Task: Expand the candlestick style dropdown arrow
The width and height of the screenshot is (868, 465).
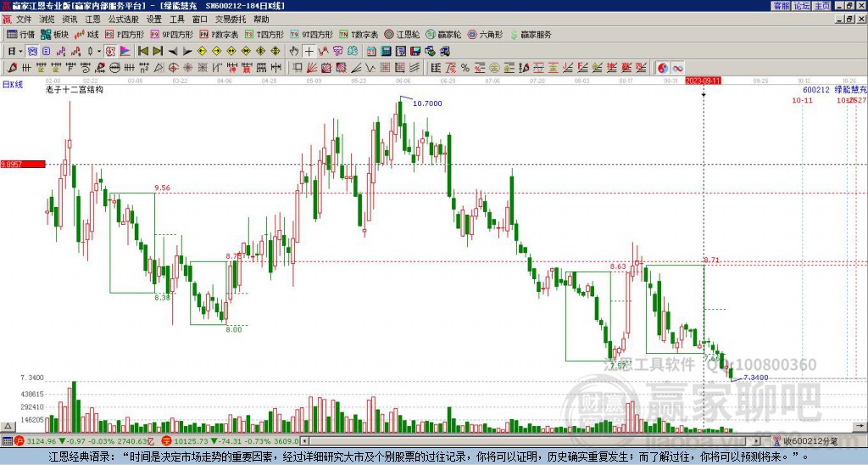Action: click(99, 51)
